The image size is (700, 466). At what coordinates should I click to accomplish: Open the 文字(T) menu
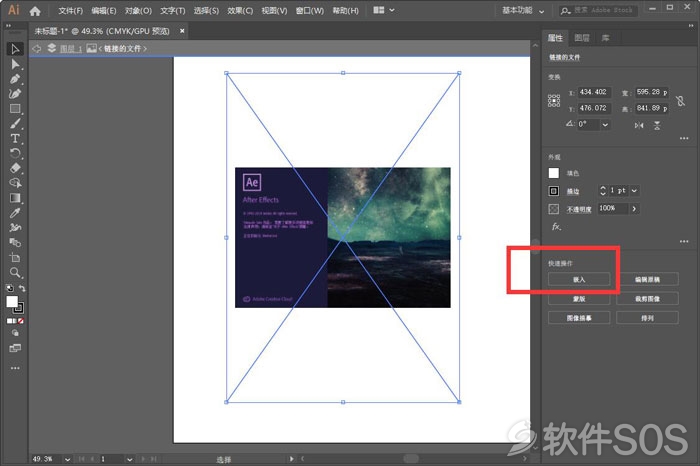click(172, 11)
